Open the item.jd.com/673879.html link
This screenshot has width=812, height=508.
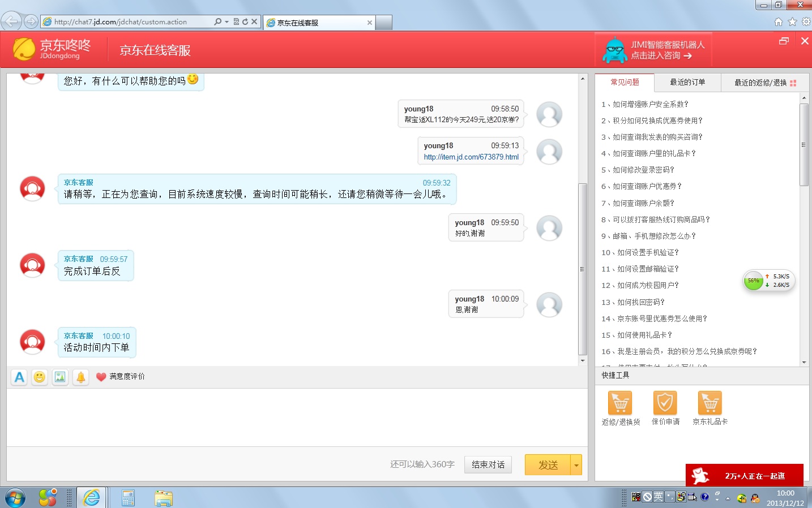pos(471,157)
